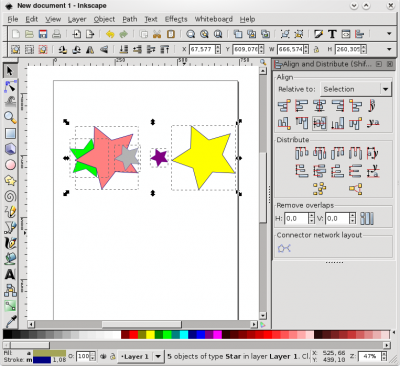
Task: Click the X coordinate stepper
Action: [x=218, y=49]
